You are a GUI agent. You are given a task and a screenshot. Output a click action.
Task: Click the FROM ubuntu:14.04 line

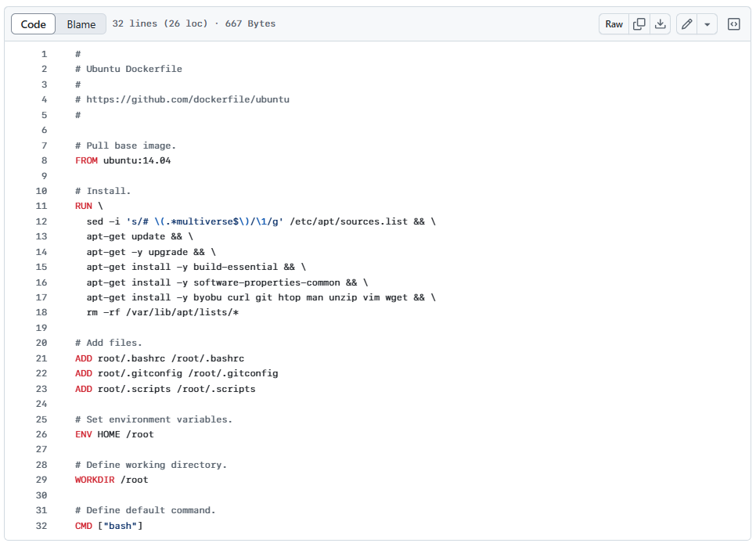pos(123,160)
